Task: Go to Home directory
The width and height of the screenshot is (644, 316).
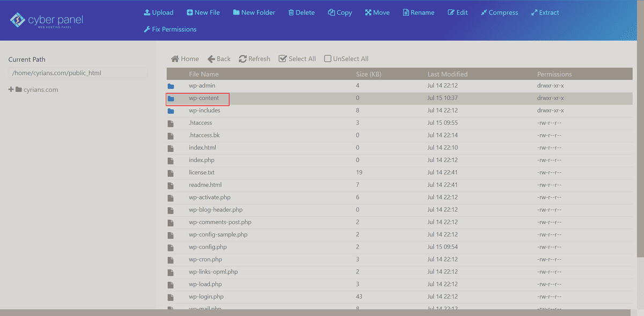Action: (185, 59)
